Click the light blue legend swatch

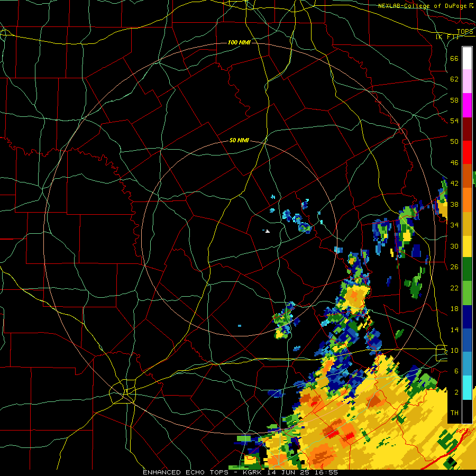(x=467, y=364)
